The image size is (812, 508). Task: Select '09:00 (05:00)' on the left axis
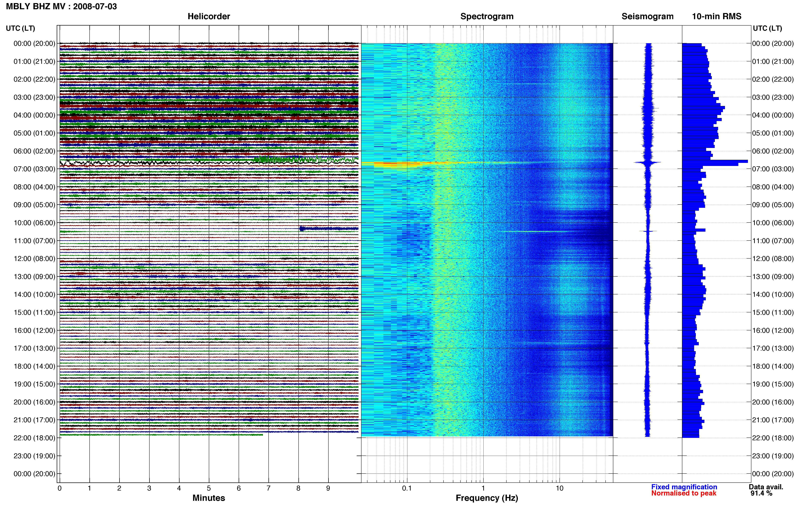tap(34, 205)
